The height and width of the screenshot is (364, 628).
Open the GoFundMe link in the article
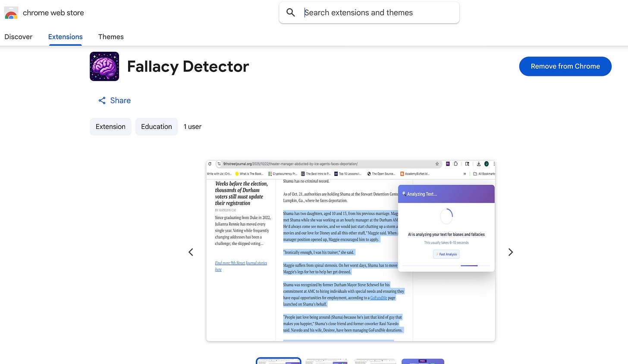tap(379, 298)
